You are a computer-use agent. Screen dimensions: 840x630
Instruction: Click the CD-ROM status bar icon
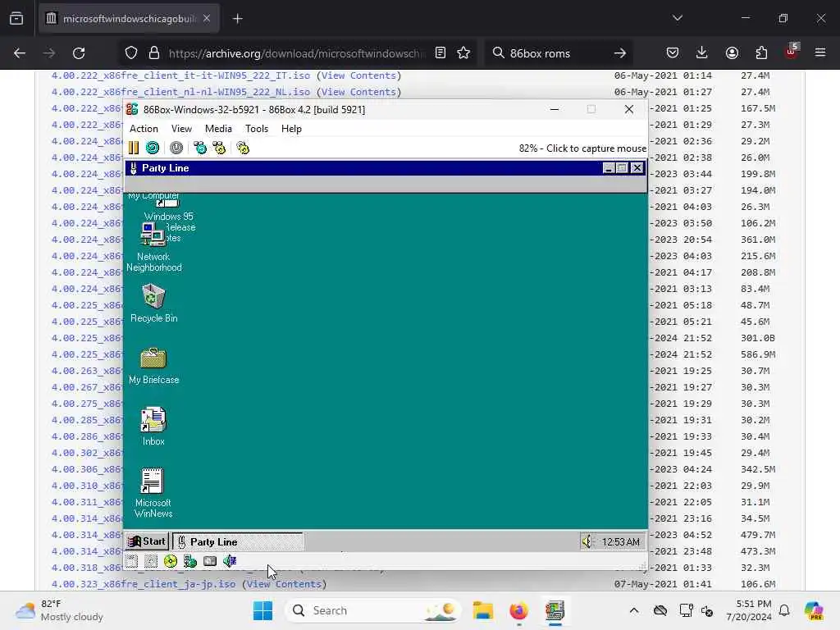171,561
